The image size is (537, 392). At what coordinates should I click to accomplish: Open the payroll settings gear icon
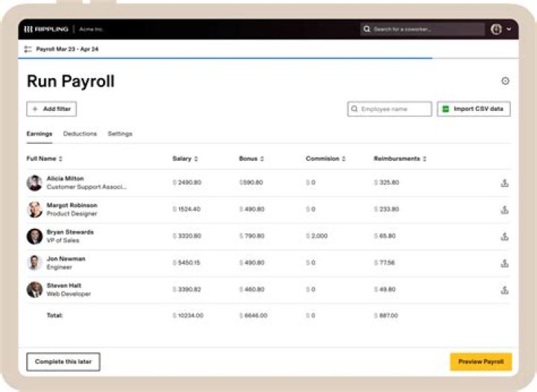(x=505, y=81)
